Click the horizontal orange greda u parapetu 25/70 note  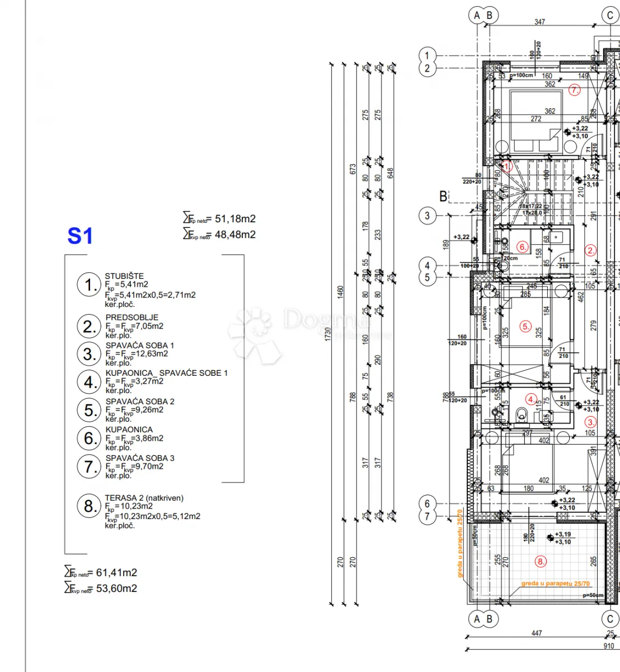click(556, 583)
